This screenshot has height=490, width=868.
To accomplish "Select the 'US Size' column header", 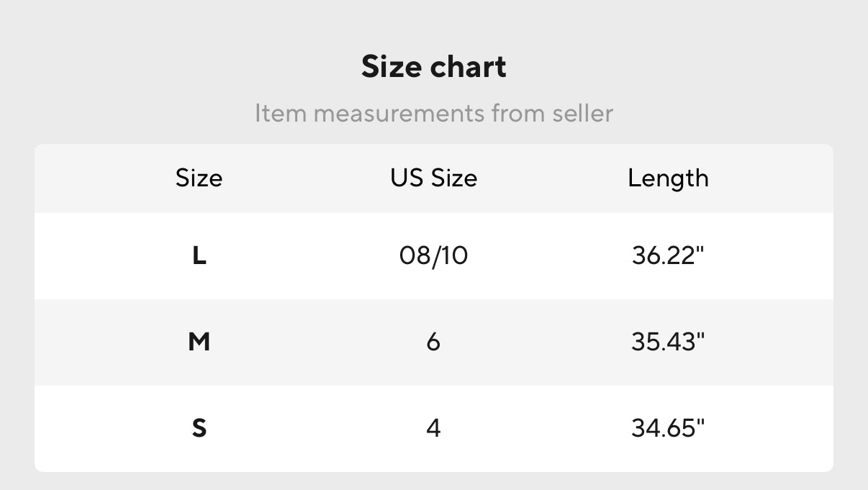I will (x=433, y=178).
